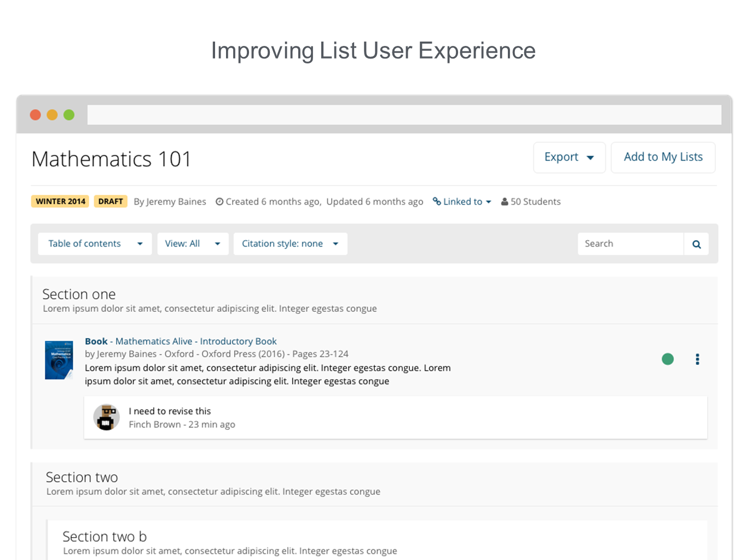
Task: Click the clock icon beside Created
Action: (x=219, y=202)
